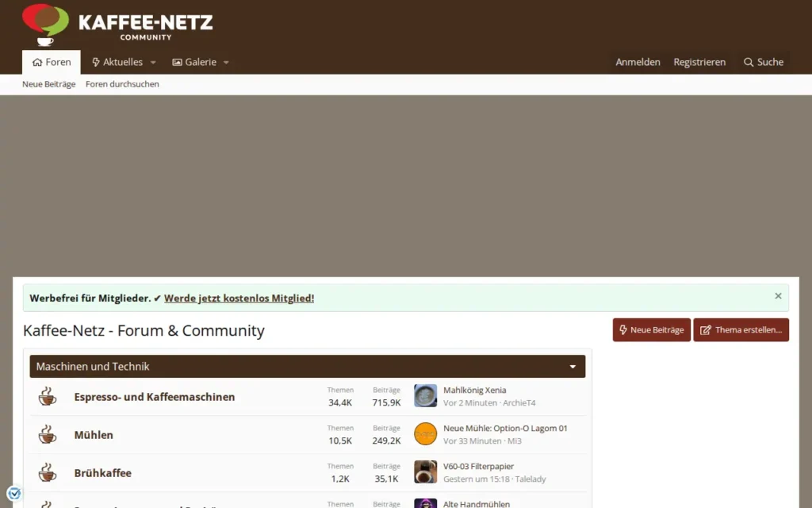Dismiss the Werbefrei notice with X
812x508 pixels.
778,296
